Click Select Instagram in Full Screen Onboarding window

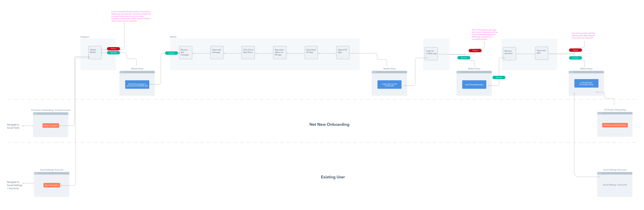51,125
